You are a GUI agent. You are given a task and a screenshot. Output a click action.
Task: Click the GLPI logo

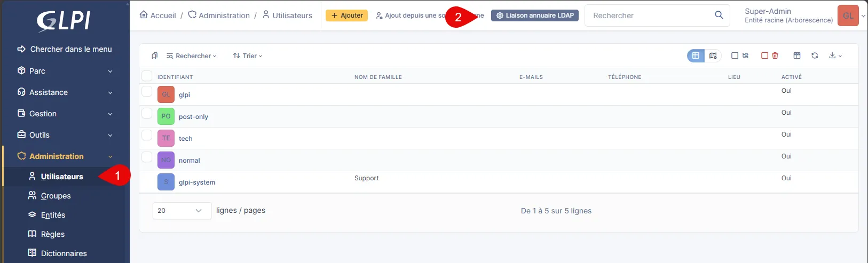64,21
